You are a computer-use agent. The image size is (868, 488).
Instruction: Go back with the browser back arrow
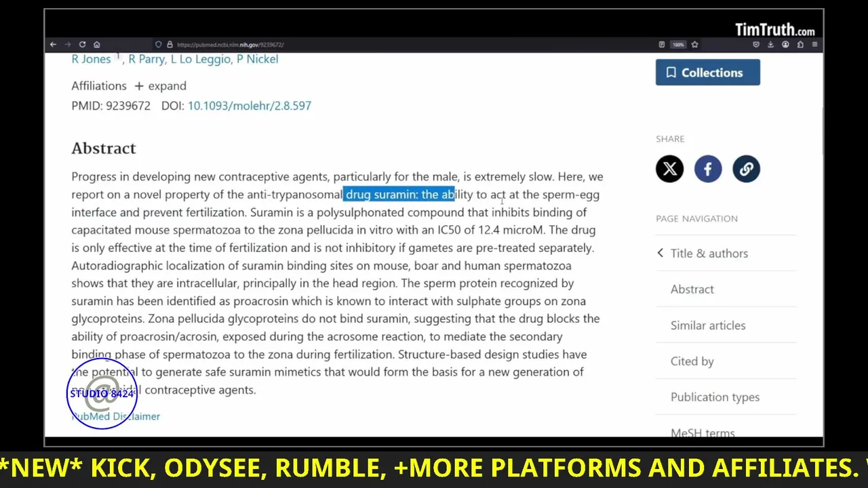(53, 45)
